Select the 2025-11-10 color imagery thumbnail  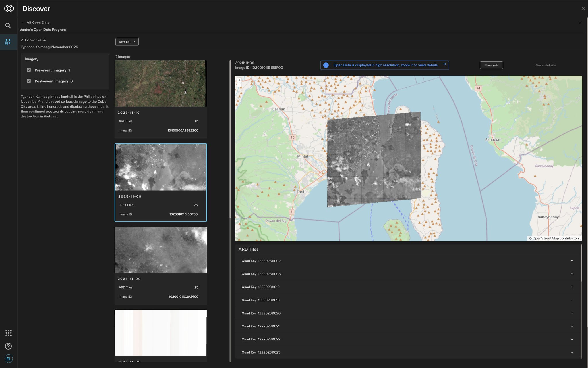tap(160, 83)
